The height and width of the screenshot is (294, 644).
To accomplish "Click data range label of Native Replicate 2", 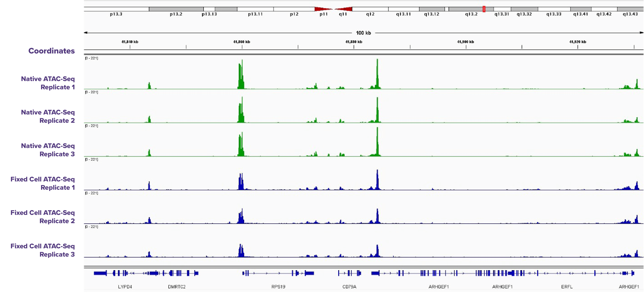I will click(92, 92).
